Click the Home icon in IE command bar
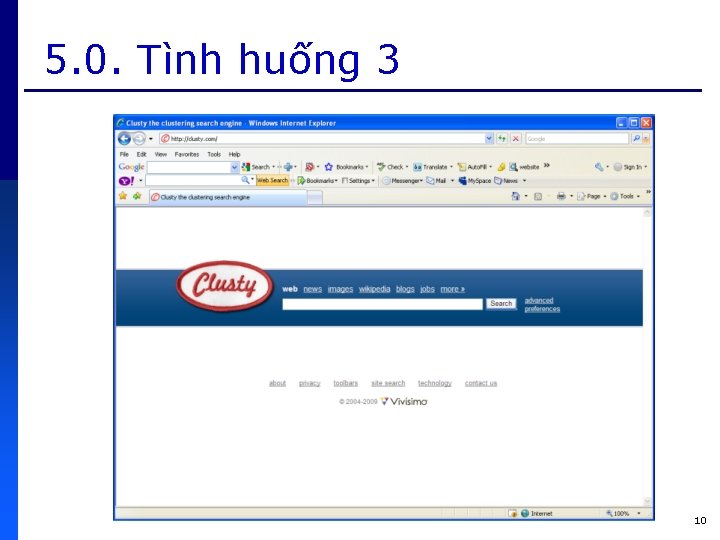720x540 pixels. (x=515, y=196)
